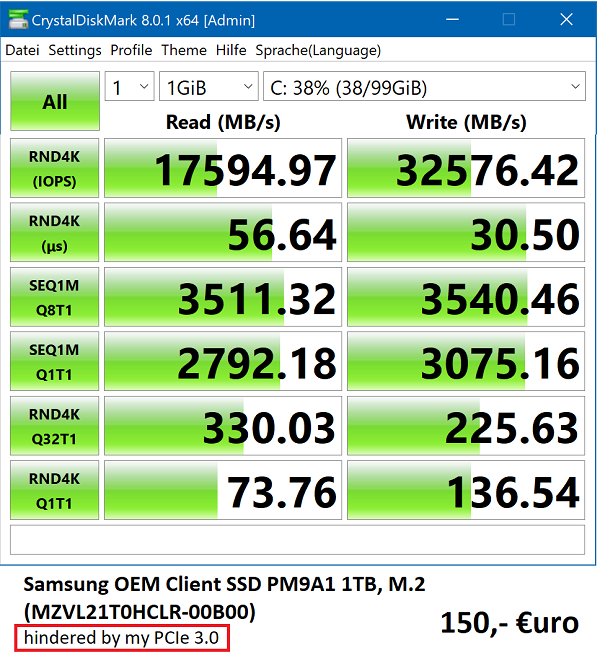
Task: Click the CrystalDiskMark app icon in title bar
Action: pos(18,19)
